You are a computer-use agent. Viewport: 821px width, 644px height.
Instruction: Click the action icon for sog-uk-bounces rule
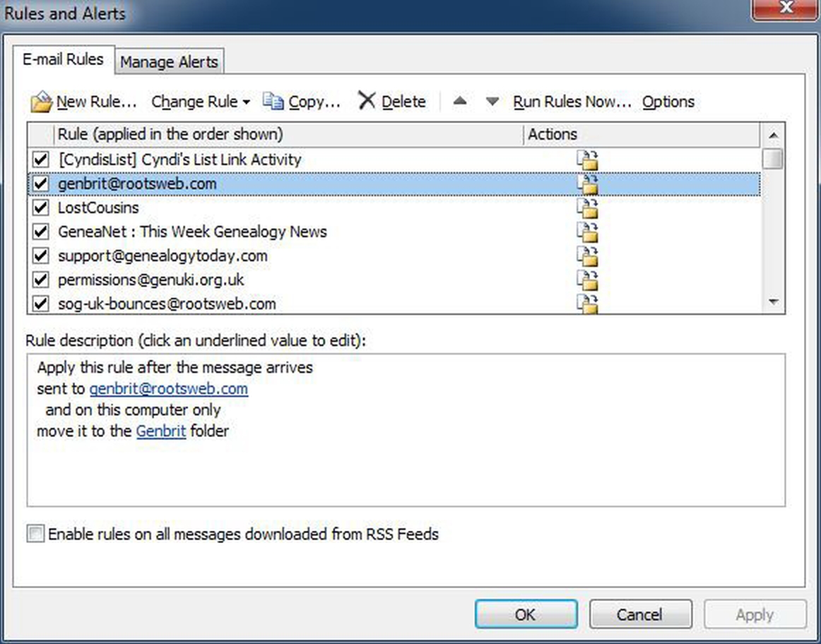click(x=587, y=304)
